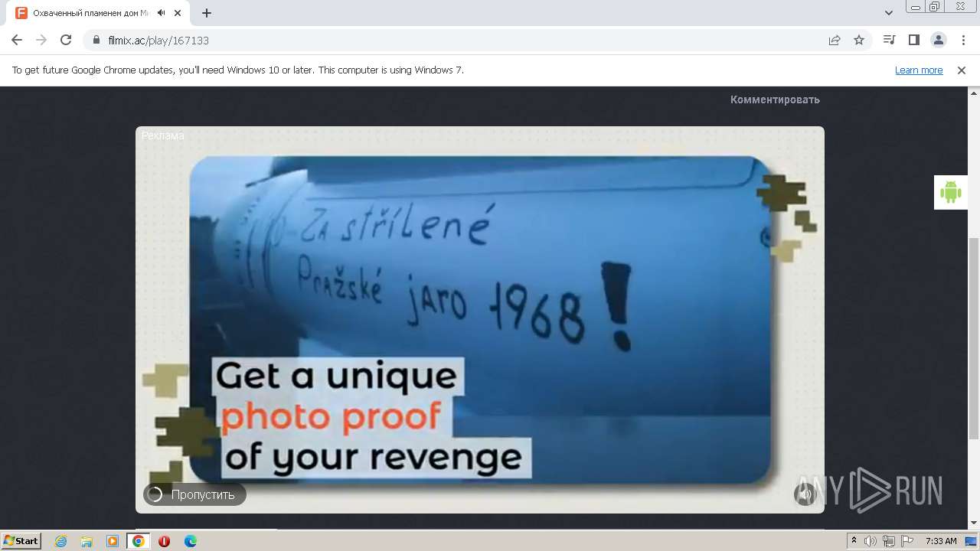Screen dimensions: 980x551
Task: Open the Android app side button
Action: point(950,192)
